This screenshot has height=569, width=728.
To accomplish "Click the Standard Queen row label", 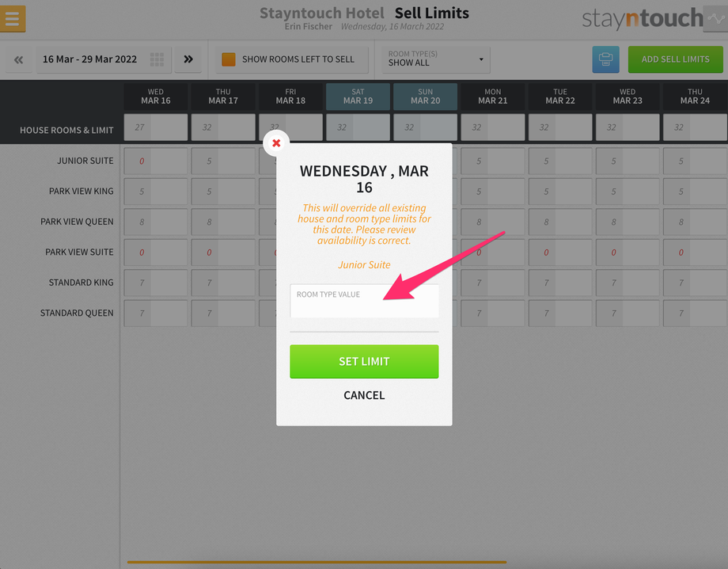I will pos(77,313).
